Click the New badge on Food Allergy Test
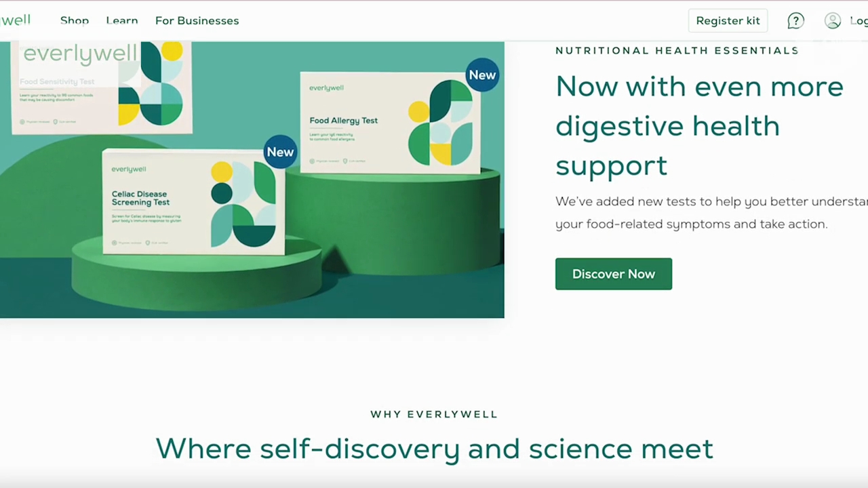The width and height of the screenshot is (868, 488). click(482, 75)
